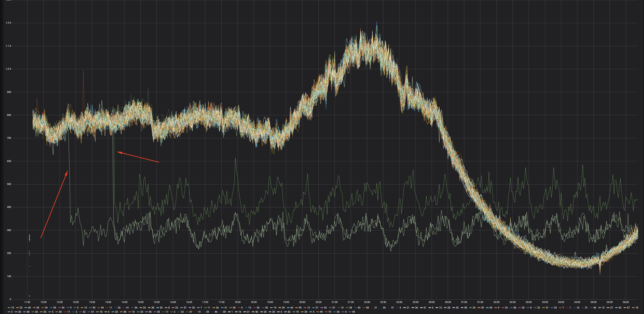Select red series 24 in the legend
644x314 pixels.
[x=46, y=308]
